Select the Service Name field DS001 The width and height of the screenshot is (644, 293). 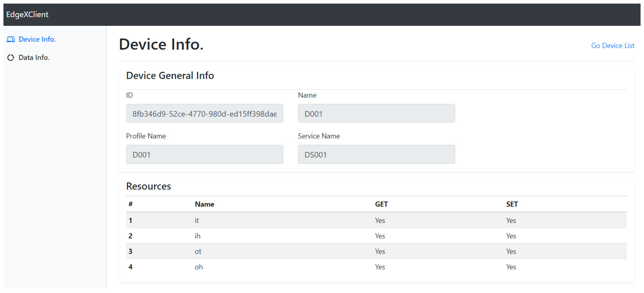[376, 154]
